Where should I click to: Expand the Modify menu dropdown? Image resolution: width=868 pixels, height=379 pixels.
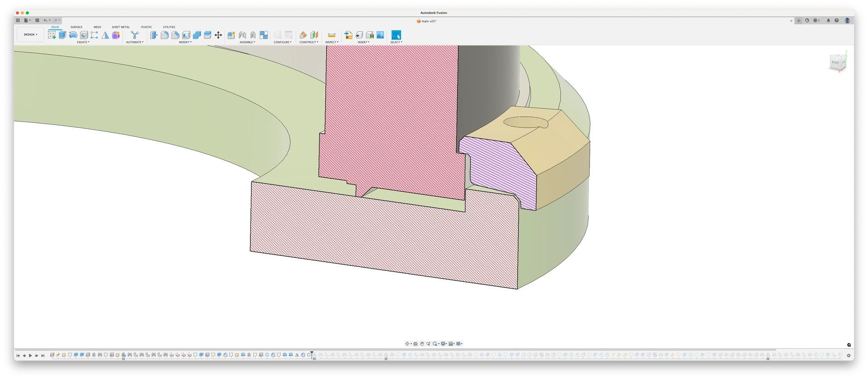(185, 42)
